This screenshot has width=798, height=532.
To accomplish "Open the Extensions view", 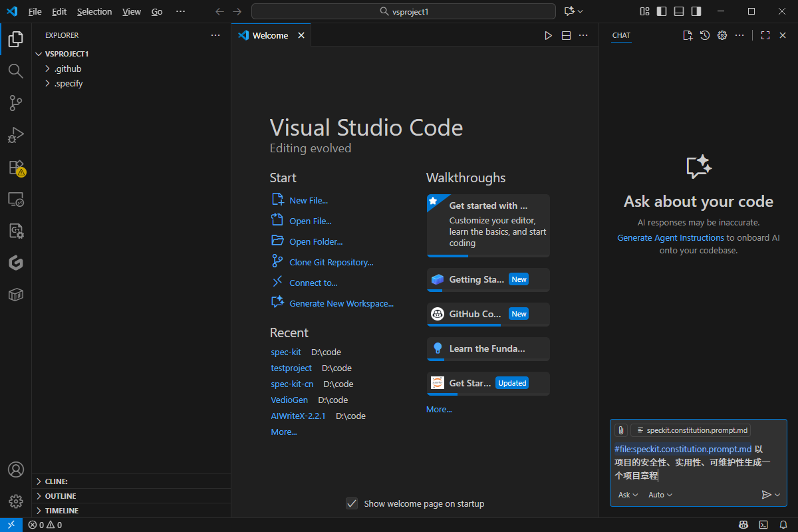I will pos(15,168).
